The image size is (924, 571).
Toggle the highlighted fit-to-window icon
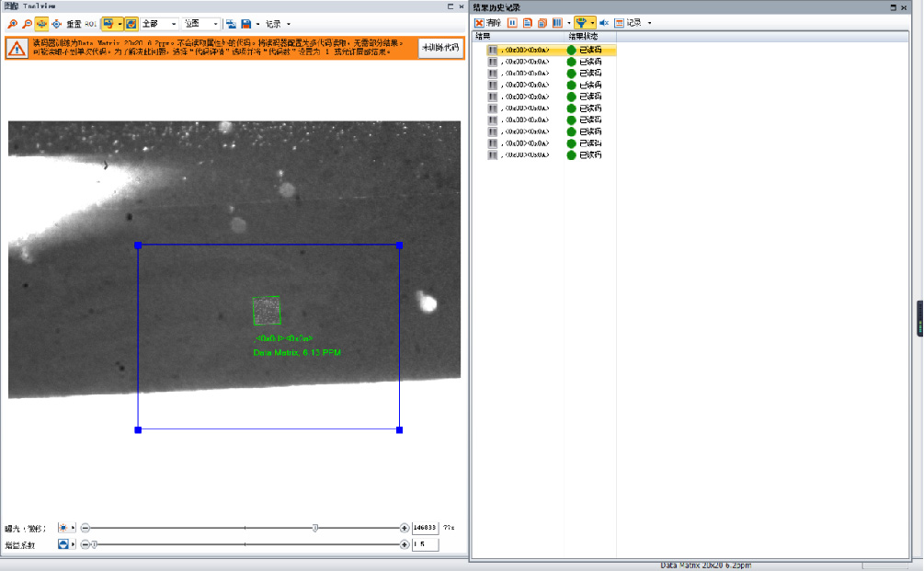(x=41, y=24)
